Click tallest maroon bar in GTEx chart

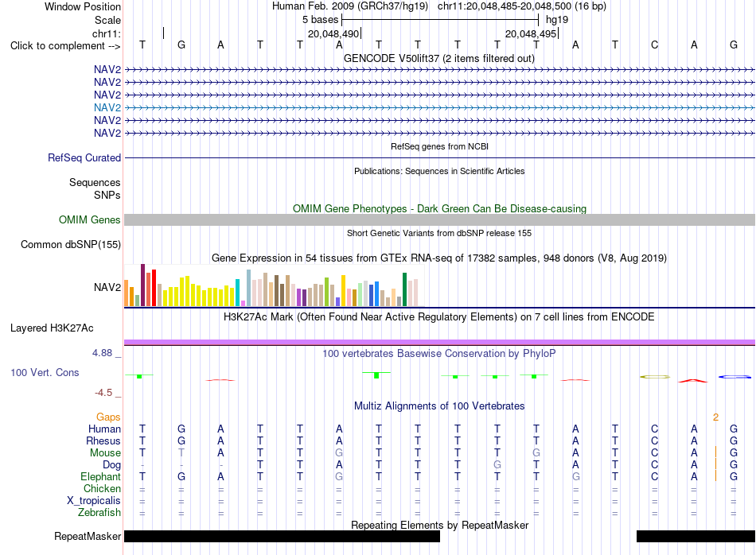142,285
